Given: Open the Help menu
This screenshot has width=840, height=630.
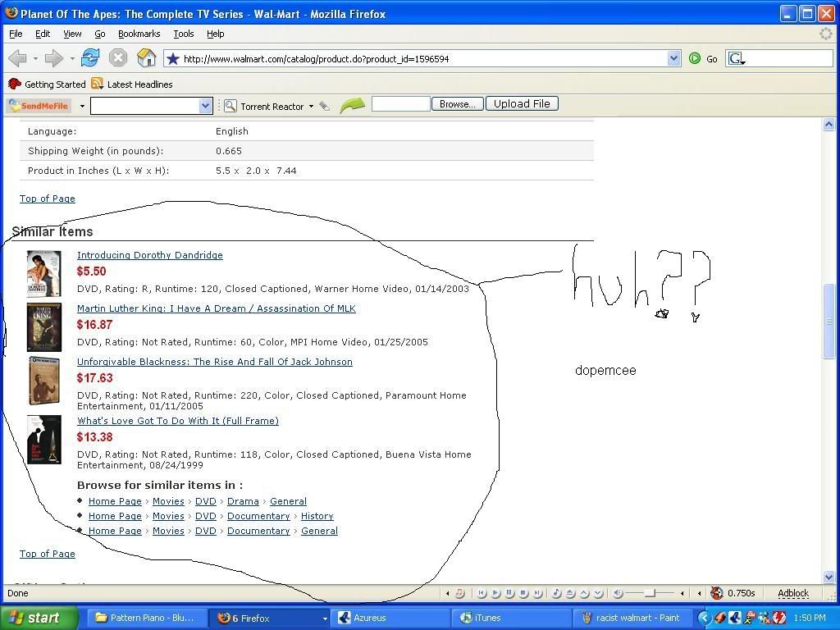Looking at the screenshot, I should coord(216,34).
